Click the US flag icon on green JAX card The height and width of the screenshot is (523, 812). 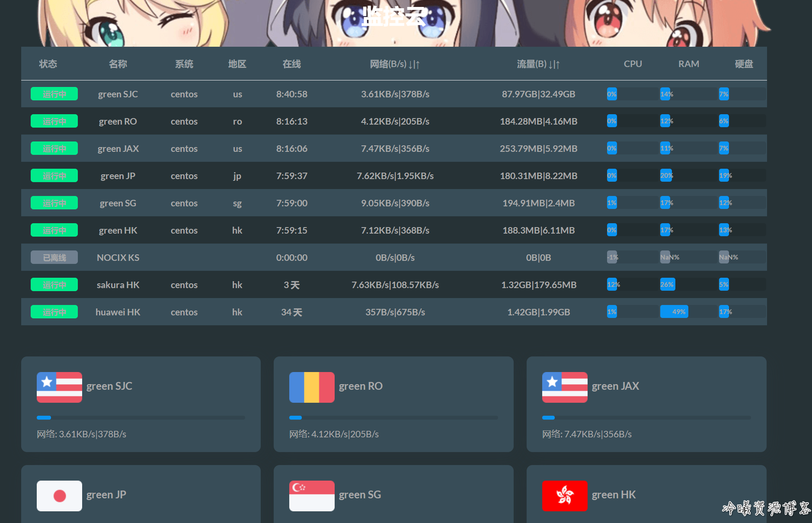pyautogui.click(x=565, y=387)
